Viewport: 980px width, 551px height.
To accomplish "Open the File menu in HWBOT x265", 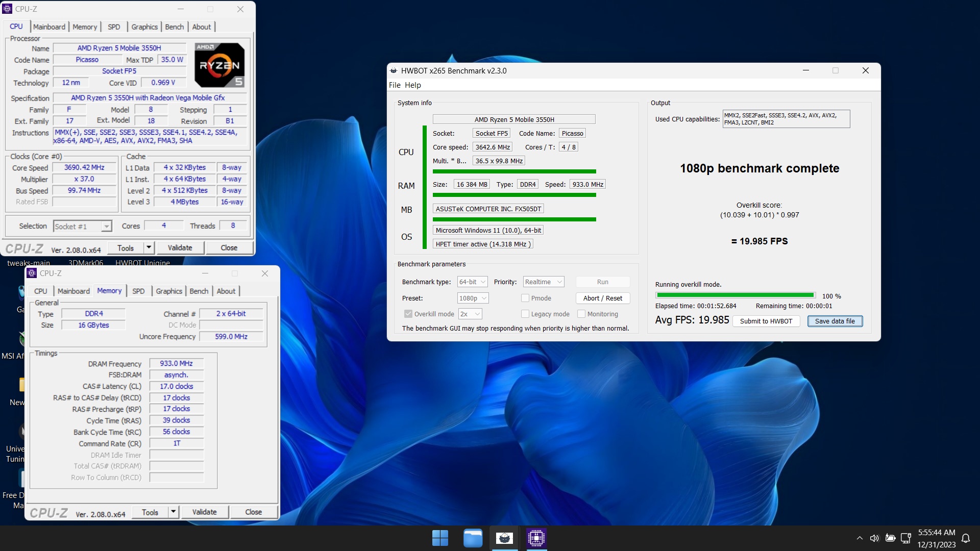I will pyautogui.click(x=395, y=85).
